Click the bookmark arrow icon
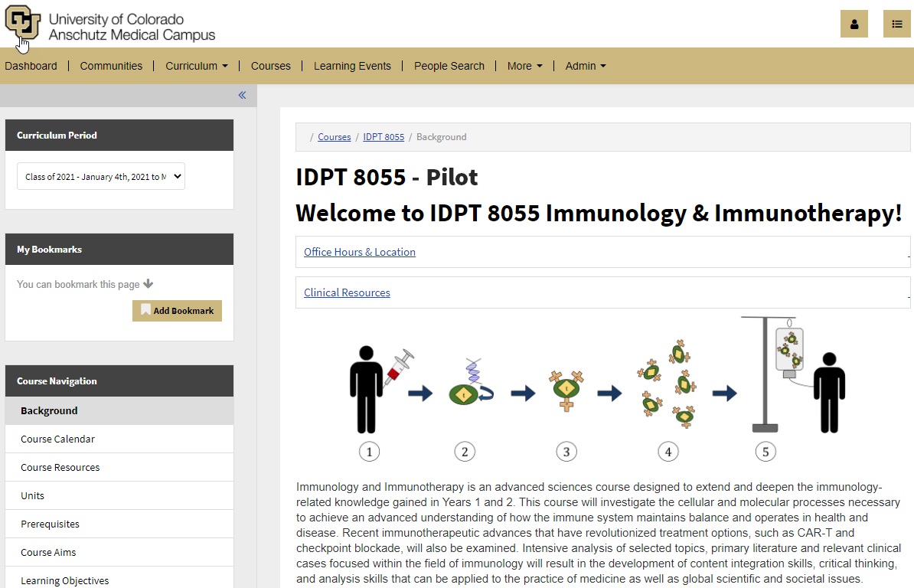The width and height of the screenshot is (914, 588). pyautogui.click(x=149, y=284)
